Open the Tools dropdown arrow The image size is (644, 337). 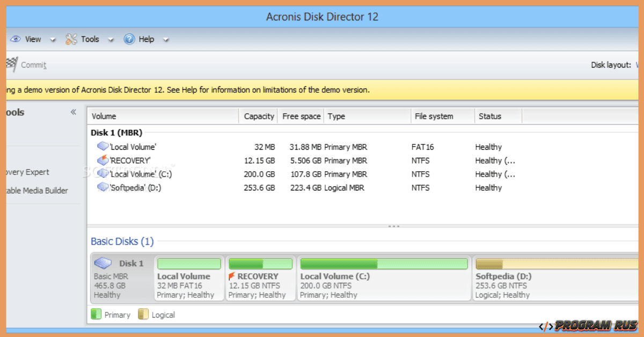tap(111, 39)
